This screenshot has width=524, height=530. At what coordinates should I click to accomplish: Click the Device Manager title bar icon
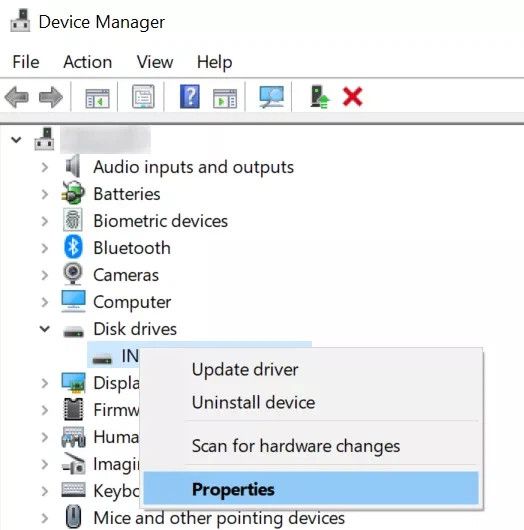click(x=20, y=21)
